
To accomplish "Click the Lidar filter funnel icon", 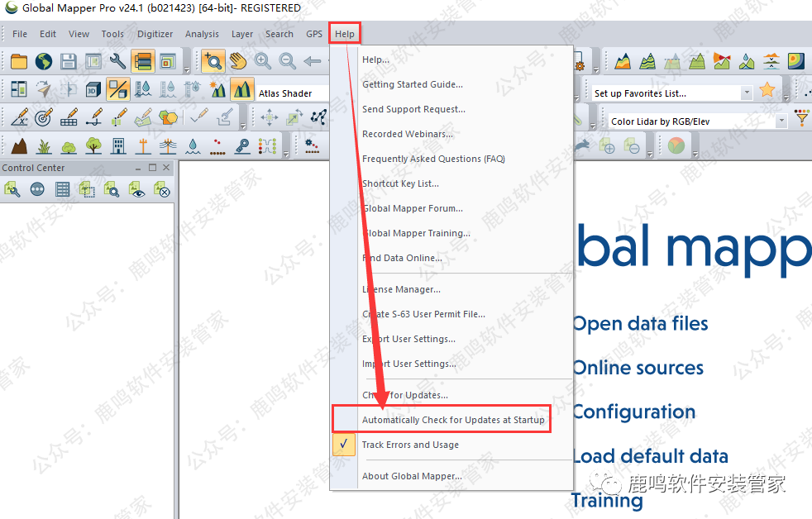I will pyautogui.click(x=801, y=120).
